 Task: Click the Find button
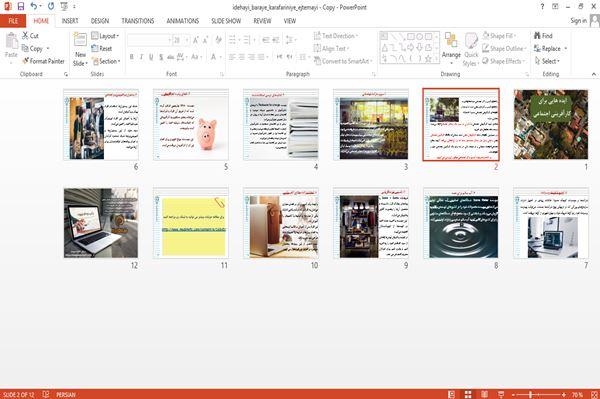(x=543, y=36)
